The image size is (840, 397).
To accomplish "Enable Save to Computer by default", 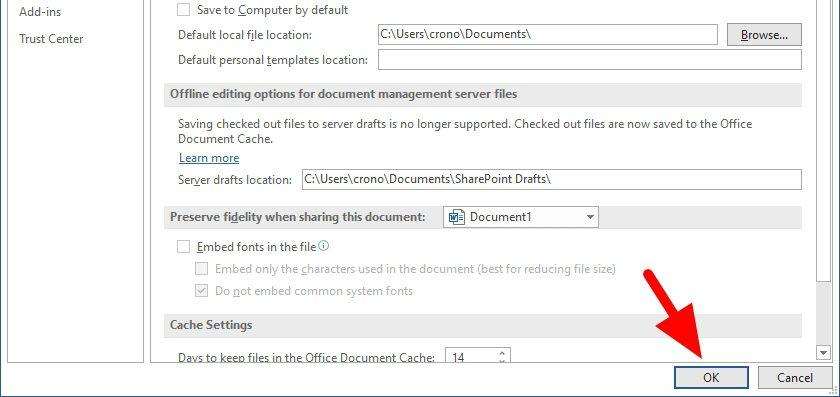I will [183, 10].
